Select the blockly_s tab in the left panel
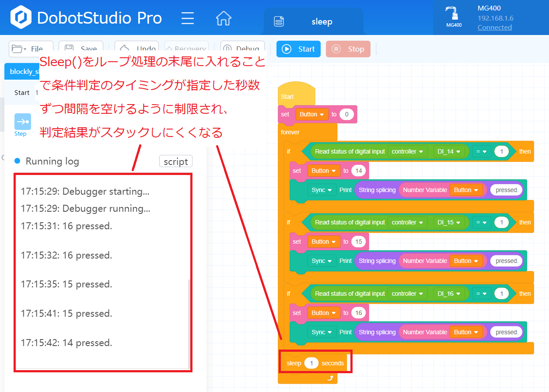Screen dimensions: 549x392 21,71
